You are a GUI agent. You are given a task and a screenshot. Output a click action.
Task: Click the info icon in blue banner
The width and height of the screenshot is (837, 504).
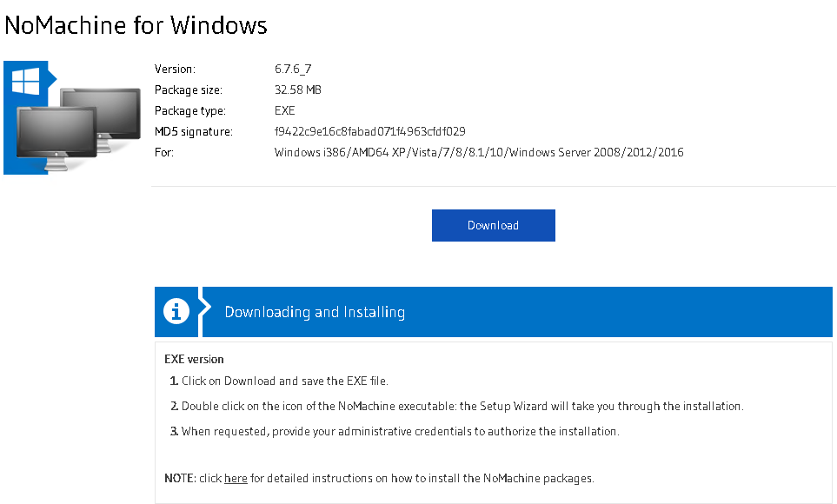(176, 311)
